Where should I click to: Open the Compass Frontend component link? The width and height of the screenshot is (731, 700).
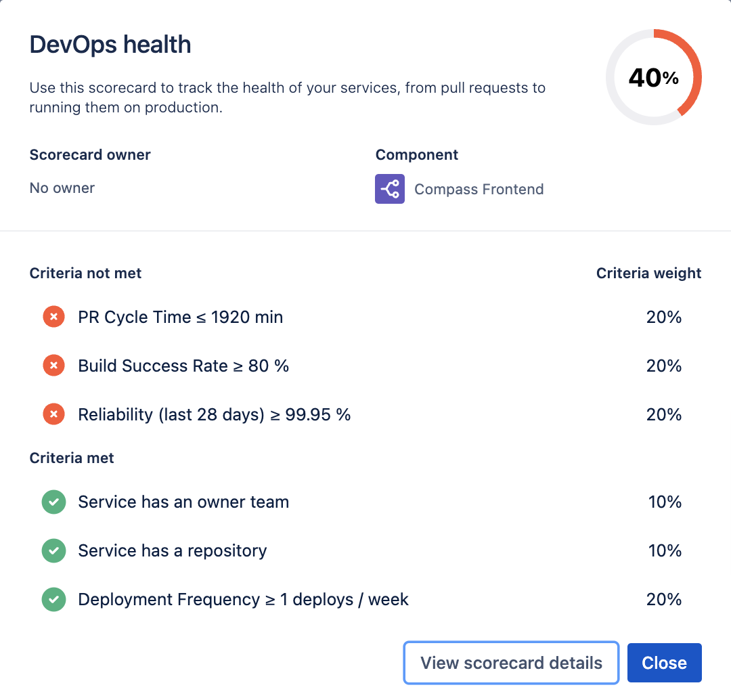(x=479, y=189)
